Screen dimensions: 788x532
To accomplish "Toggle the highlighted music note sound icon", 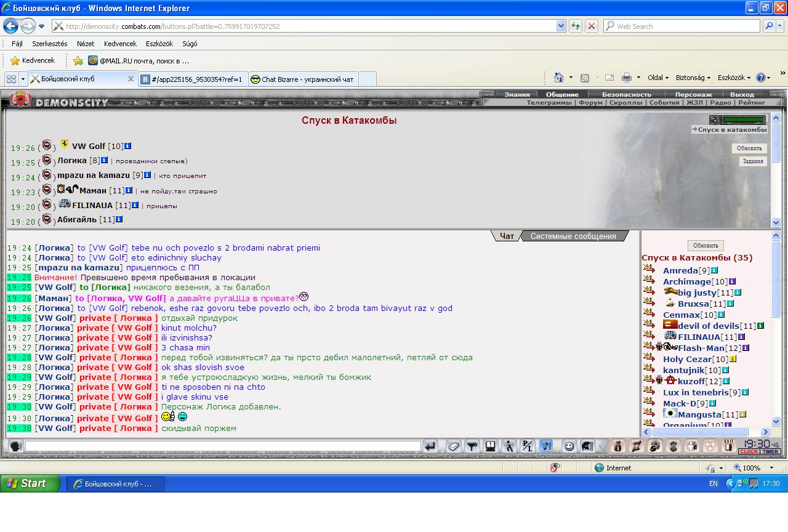I will (x=546, y=446).
